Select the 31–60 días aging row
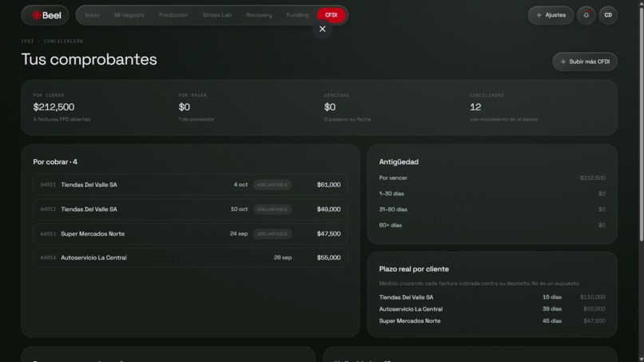Viewport: 644px width, 362px height. [492, 209]
